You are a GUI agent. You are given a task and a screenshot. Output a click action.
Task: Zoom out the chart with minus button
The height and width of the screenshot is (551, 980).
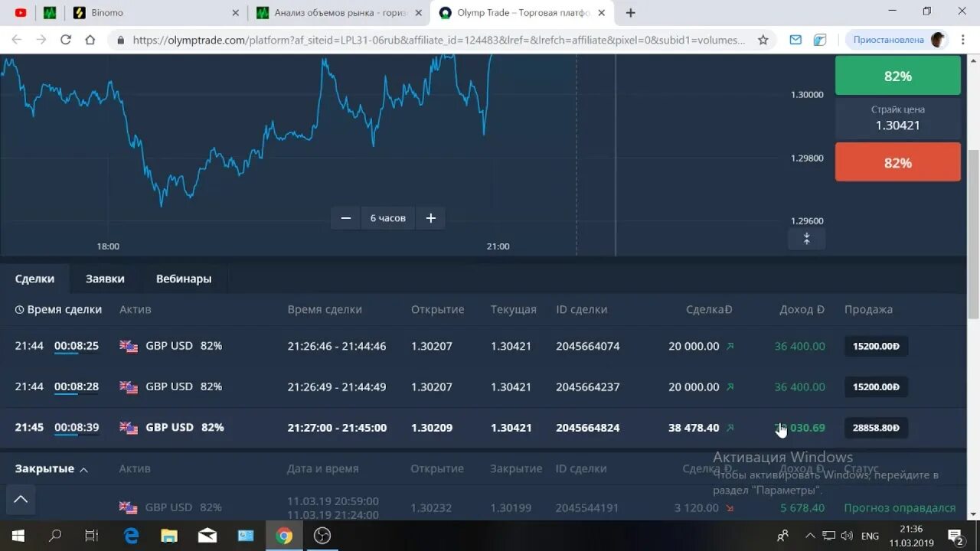pyautogui.click(x=346, y=218)
